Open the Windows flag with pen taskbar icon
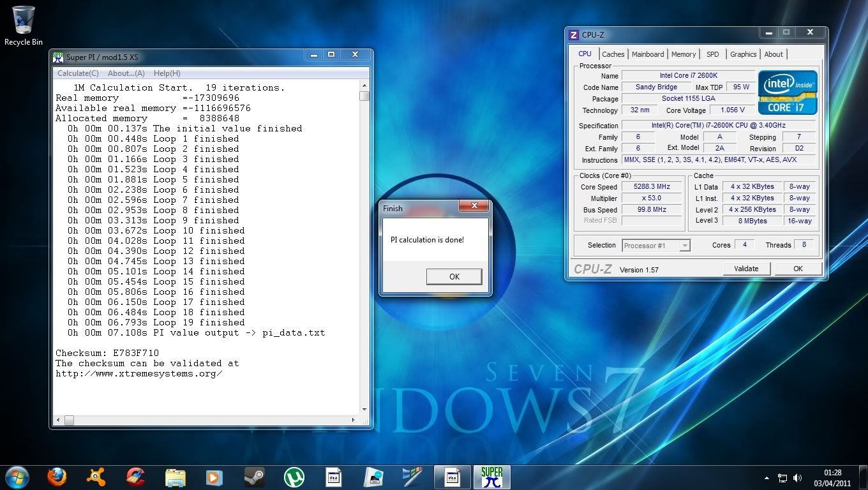 412,477
